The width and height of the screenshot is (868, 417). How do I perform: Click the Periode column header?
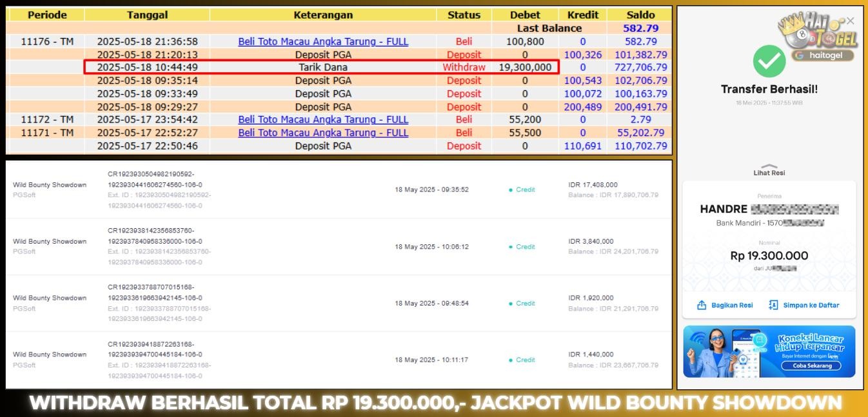pos(47,14)
